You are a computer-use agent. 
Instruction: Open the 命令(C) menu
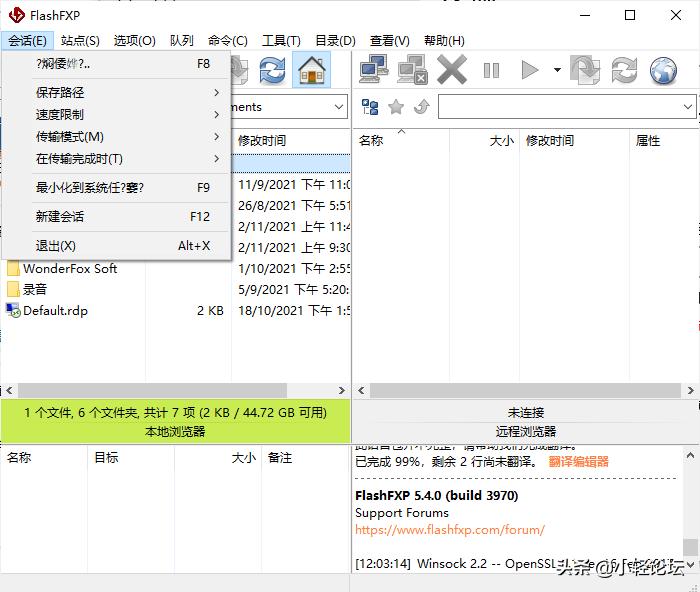point(228,41)
